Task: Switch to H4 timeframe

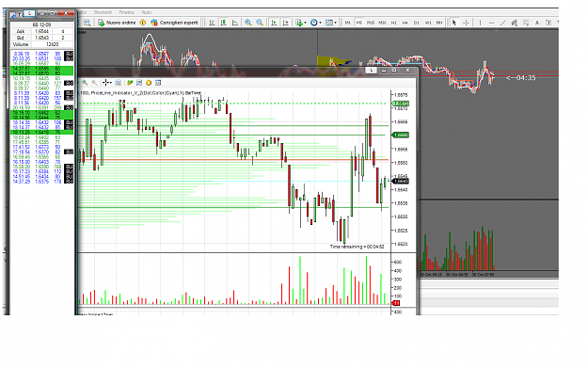Action: tap(405, 23)
